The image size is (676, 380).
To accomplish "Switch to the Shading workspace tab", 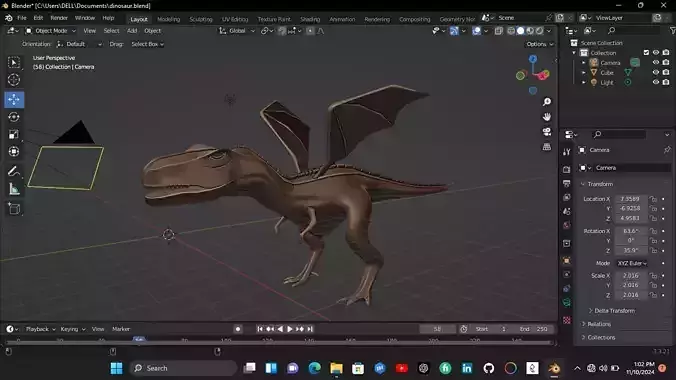I will 310,19.
